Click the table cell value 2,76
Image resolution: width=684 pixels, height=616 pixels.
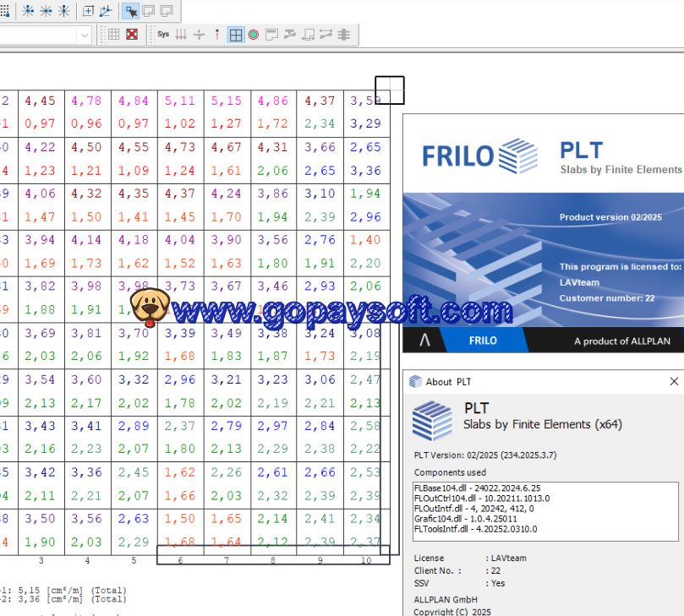point(320,240)
